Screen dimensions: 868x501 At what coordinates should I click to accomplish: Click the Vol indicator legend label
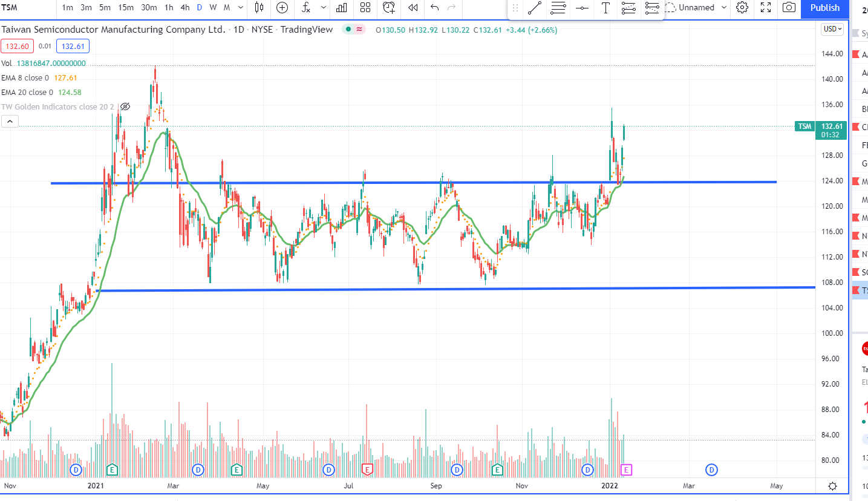pos(6,63)
